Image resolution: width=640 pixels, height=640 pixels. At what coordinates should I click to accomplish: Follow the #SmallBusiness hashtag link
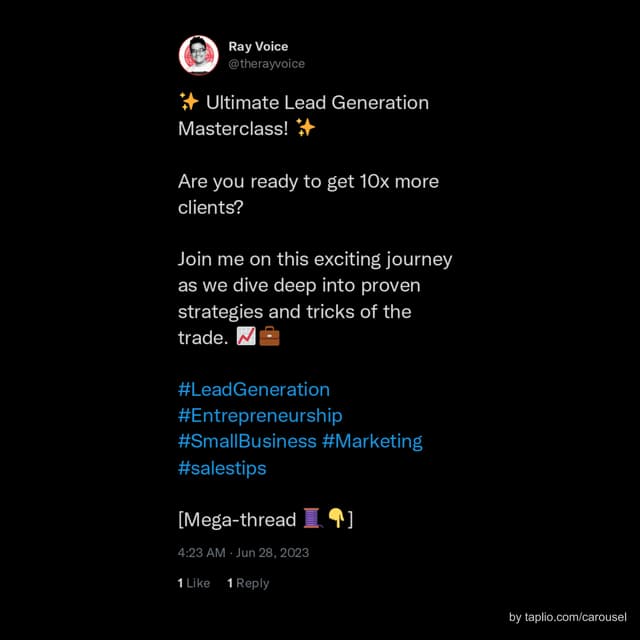click(247, 441)
